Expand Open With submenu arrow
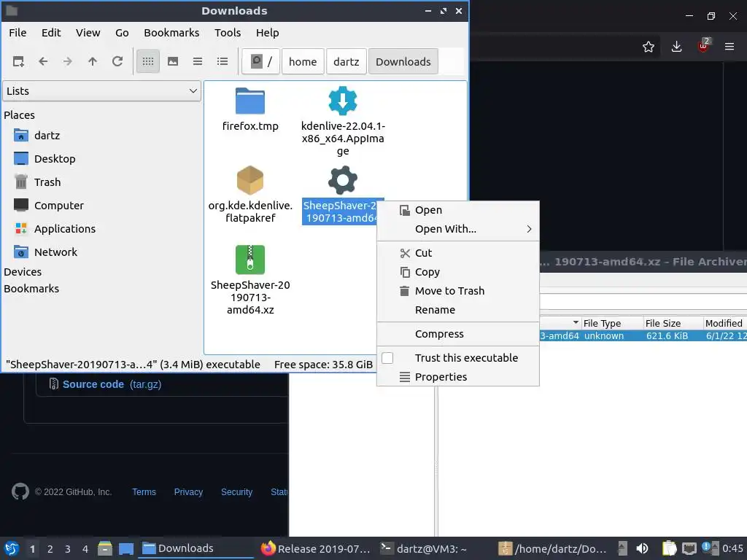Screen dimensions: 747x560 pyautogui.click(x=529, y=229)
